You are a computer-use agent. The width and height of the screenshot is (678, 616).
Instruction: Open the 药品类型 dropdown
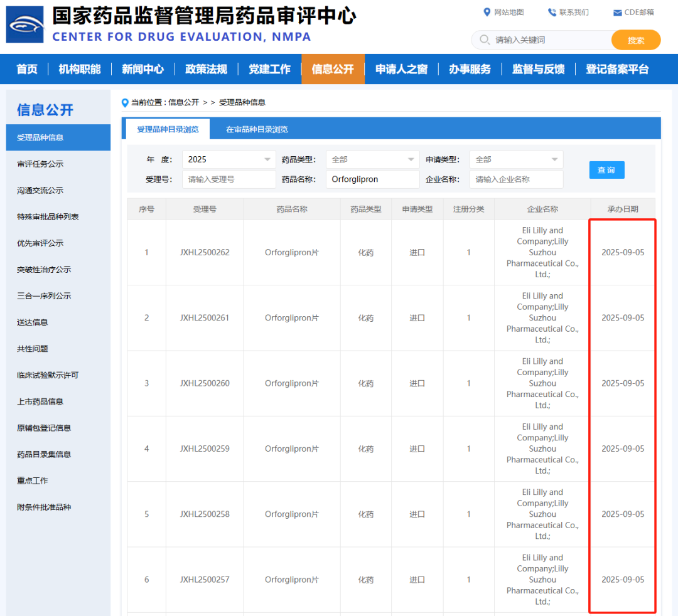tap(372, 159)
